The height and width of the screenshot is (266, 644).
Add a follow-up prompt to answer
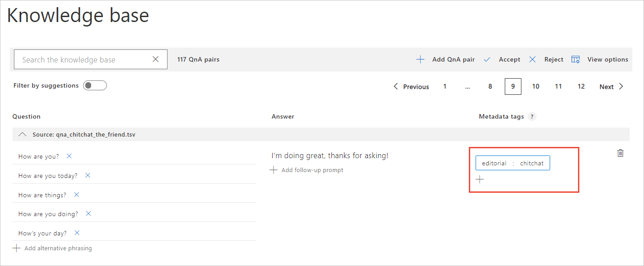[307, 170]
